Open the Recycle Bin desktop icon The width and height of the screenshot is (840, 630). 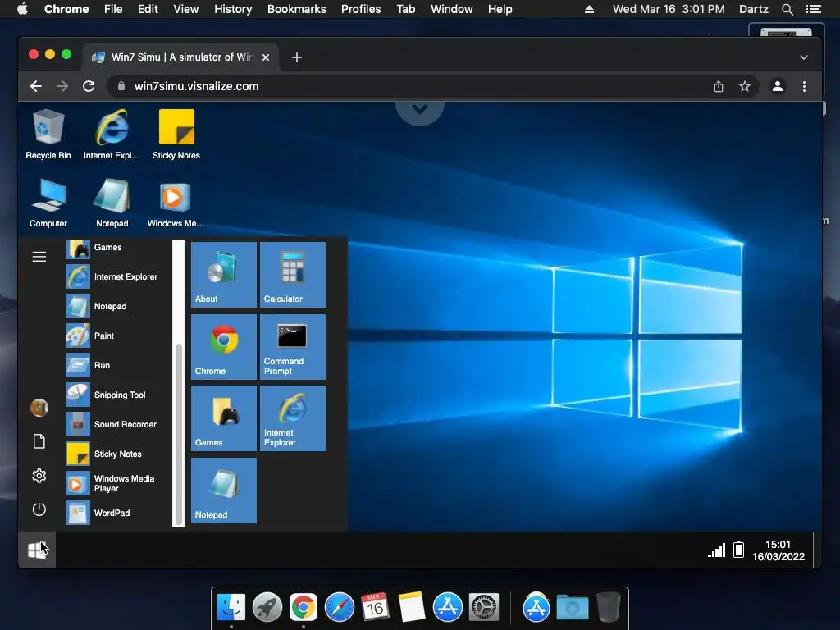click(48, 134)
